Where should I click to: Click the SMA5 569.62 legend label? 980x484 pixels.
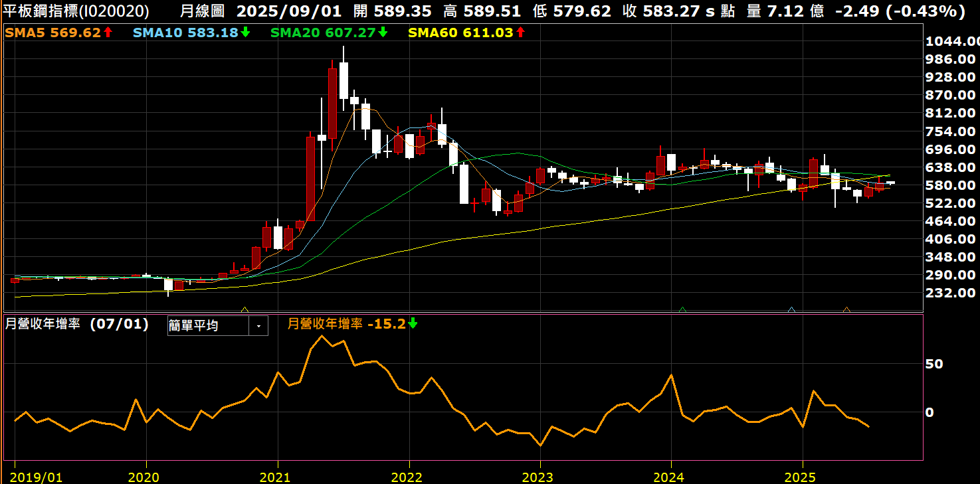[52, 32]
